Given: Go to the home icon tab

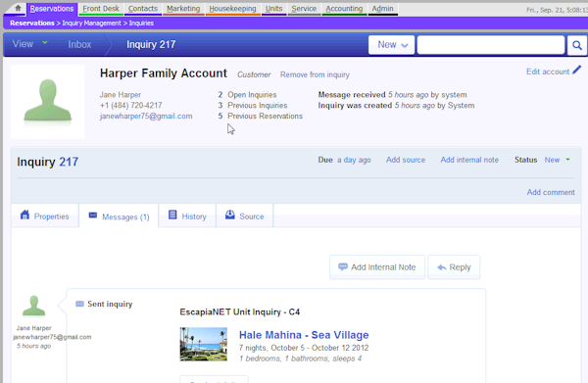Looking at the screenshot, I should 18,8.
